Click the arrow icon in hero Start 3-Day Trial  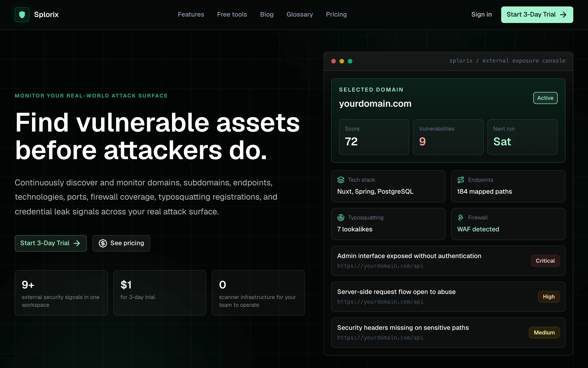tap(77, 243)
